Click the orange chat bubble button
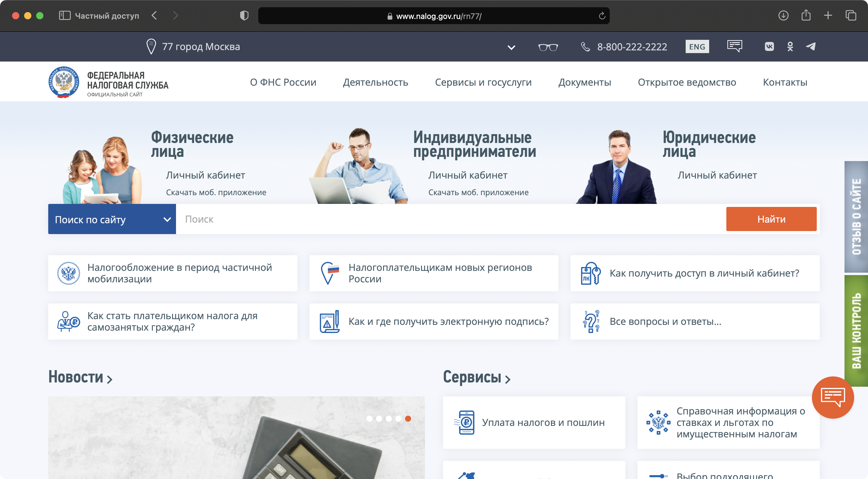 click(833, 397)
